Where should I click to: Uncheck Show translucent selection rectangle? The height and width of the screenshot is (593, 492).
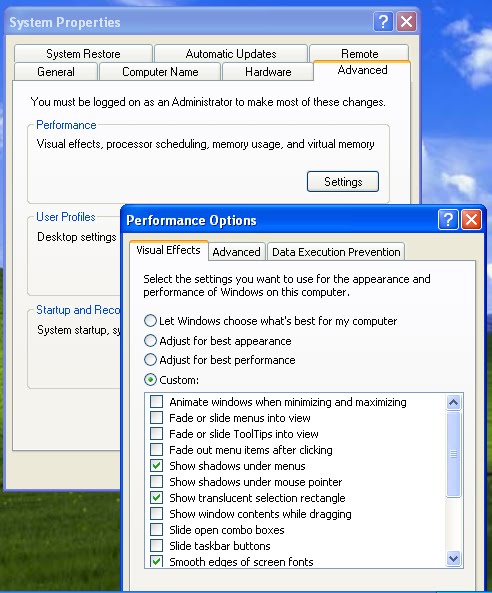(156, 498)
